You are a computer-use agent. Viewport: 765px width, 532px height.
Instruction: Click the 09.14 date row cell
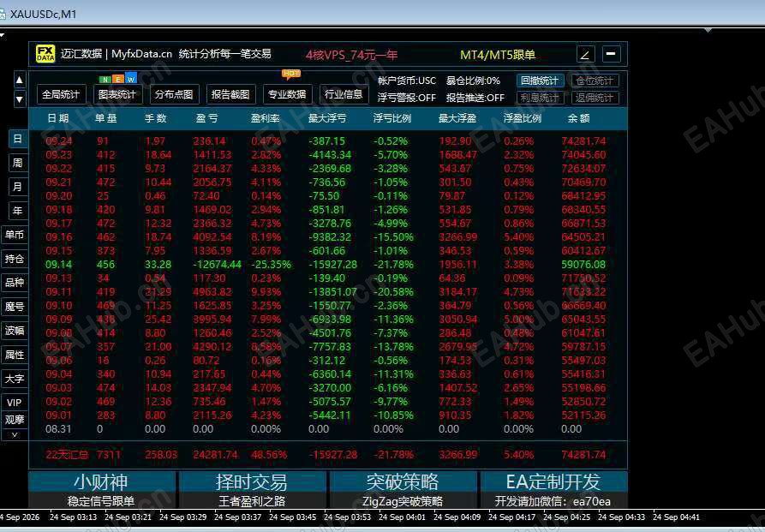pos(58,264)
